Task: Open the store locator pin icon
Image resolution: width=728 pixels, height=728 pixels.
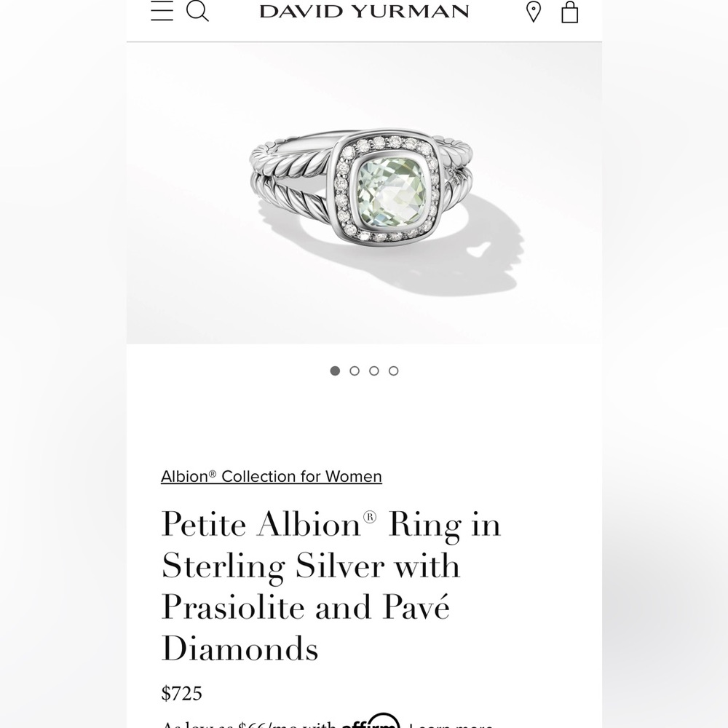Action: click(x=532, y=12)
